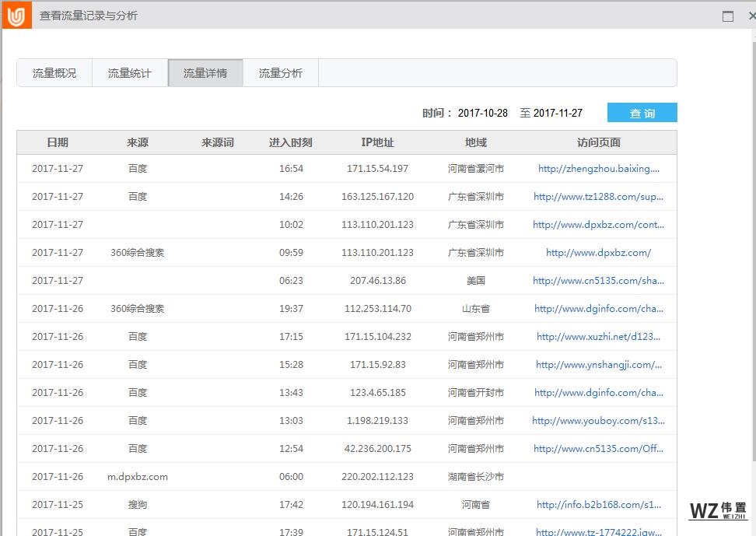Click the 日期 column header
Viewport: 756px width, 536px height.
tap(58, 142)
